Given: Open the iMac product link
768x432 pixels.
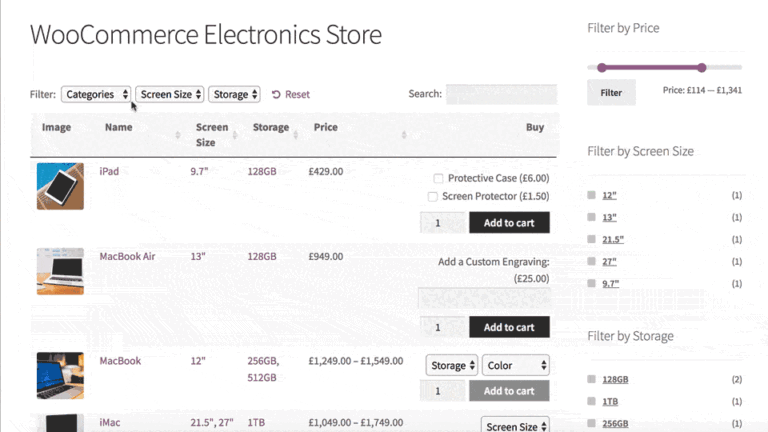Looking at the screenshot, I should tap(110, 422).
